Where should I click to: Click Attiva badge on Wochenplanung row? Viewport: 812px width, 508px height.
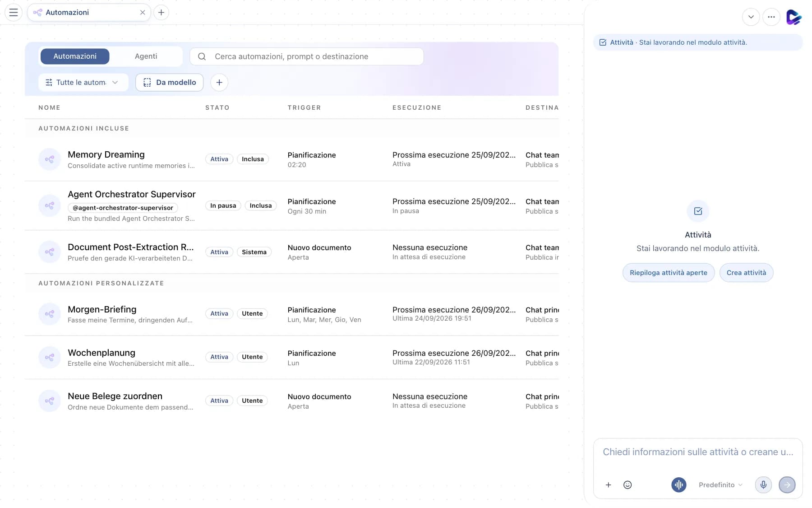tap(219, 357)
